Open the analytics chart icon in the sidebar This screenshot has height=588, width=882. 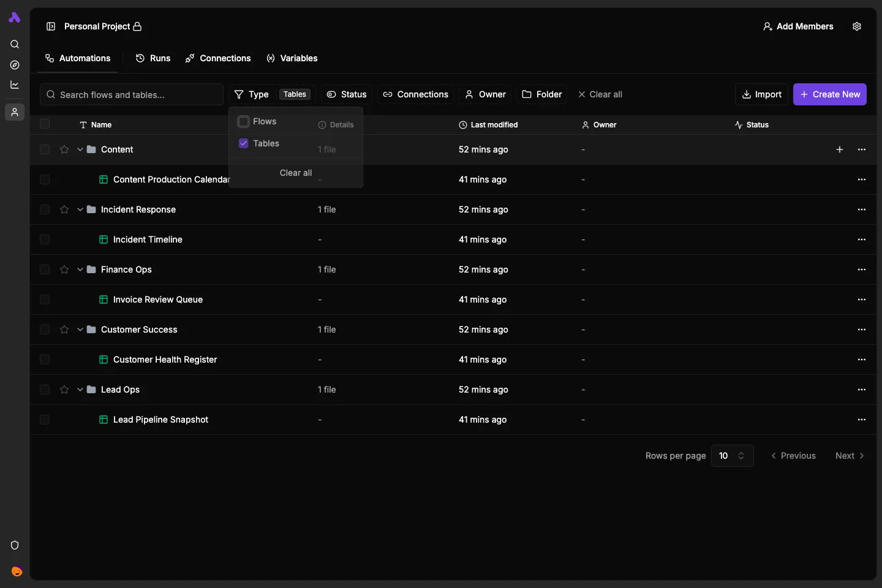15,85
